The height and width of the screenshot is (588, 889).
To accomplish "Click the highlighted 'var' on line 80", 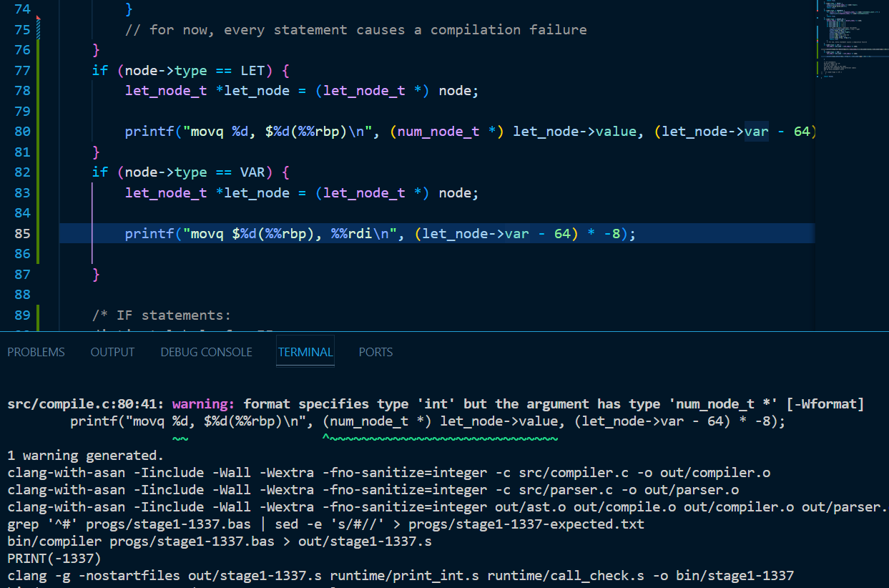I will (756, 132).
